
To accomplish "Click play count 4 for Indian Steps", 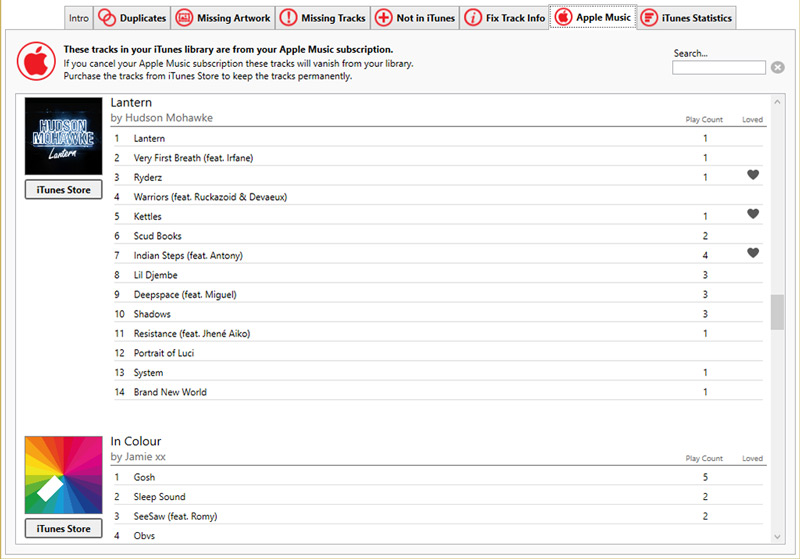I will click(705, 255).
